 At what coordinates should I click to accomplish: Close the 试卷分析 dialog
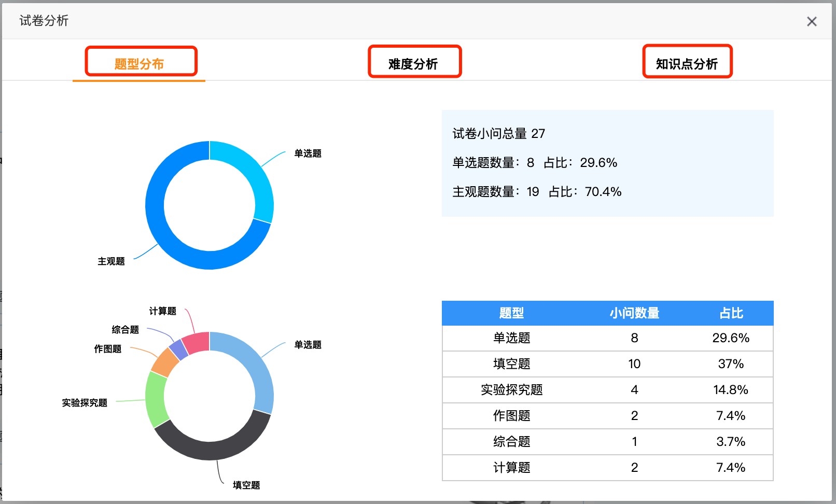tap(812, 21)
